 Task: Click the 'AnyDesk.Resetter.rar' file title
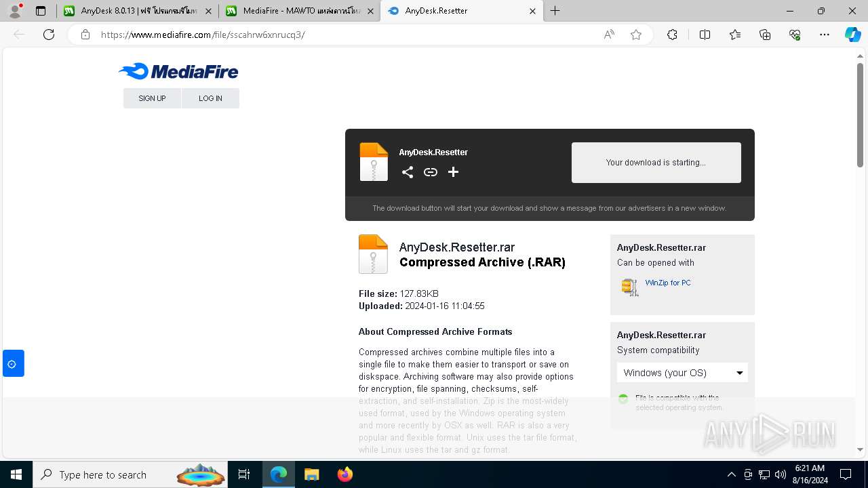[x=457, y=247]
